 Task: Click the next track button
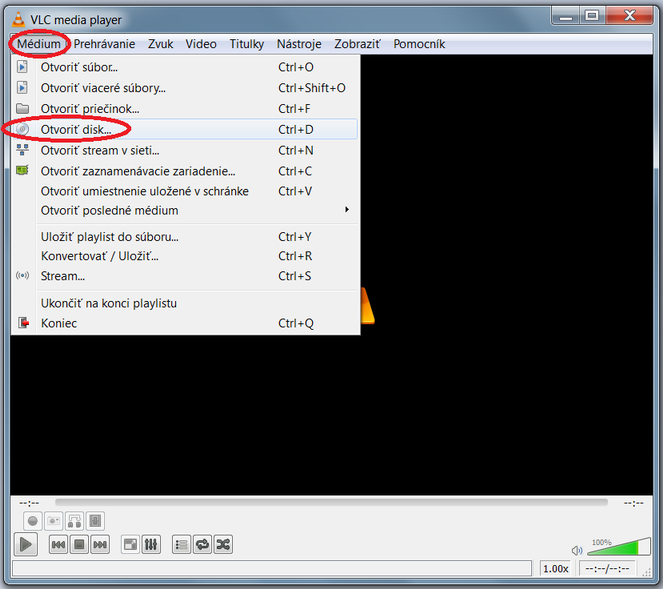pos(100,545)
